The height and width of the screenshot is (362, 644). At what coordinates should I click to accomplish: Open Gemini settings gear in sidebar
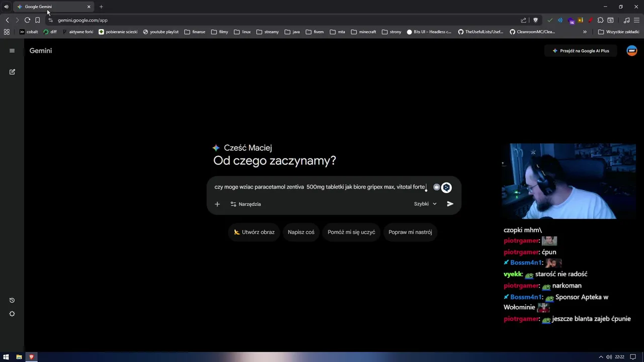coord(12,314)
